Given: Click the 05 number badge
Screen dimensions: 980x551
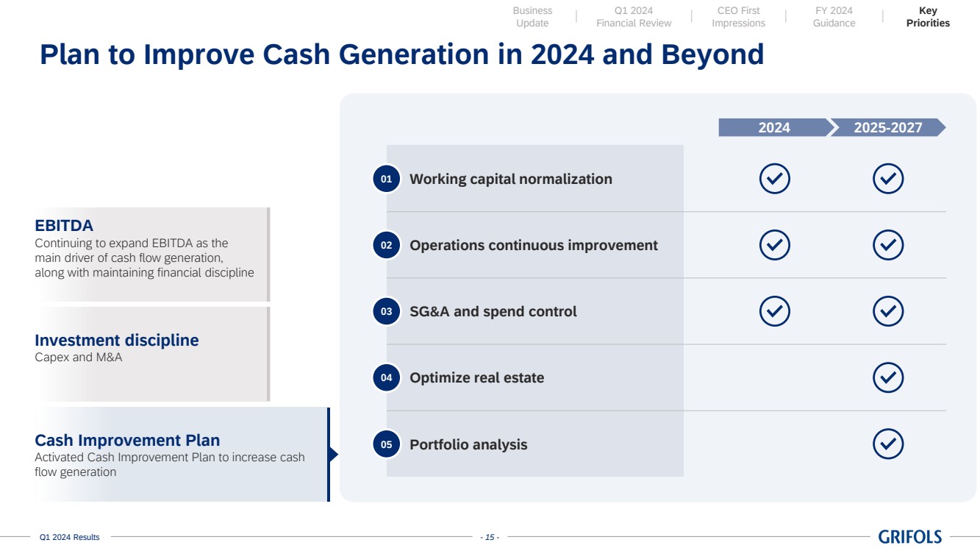Looking at the screenshot, I should click(x=386, y=444).
